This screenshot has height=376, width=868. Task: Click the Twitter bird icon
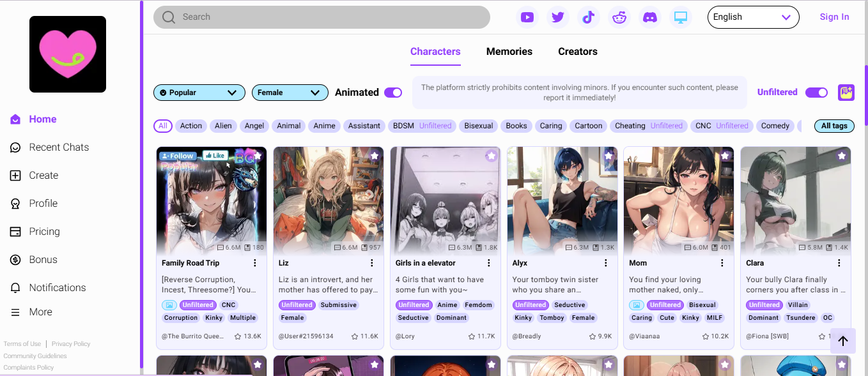click(558, 17)
